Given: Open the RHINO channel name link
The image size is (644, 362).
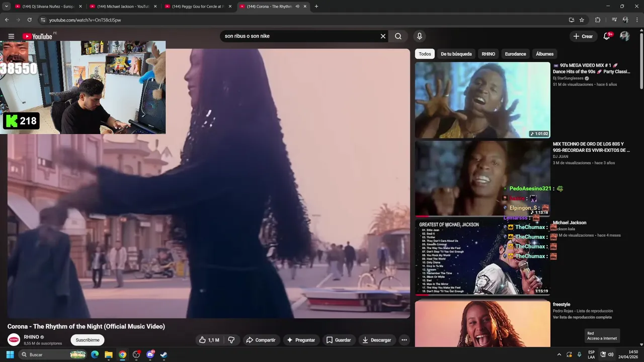Looking at the screenshot, I should point(31,337).
